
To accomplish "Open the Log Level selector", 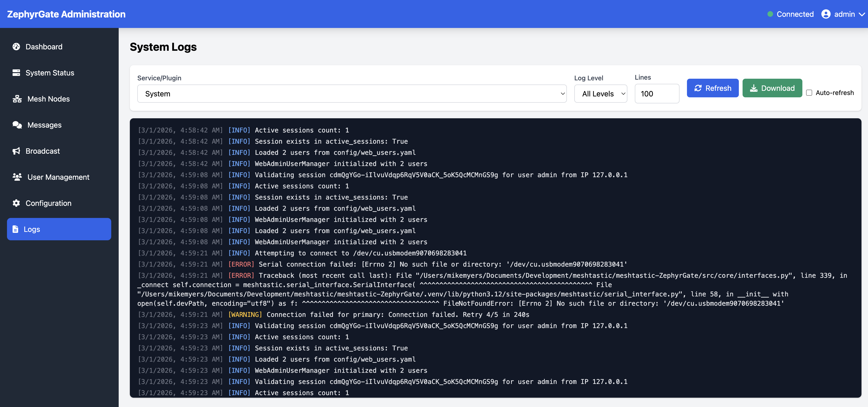I will [601, 94].
